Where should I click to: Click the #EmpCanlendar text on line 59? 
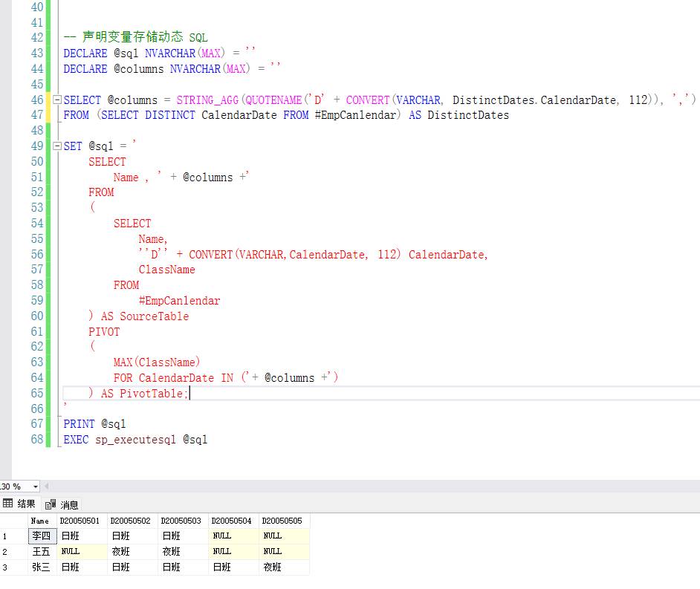coord(180,301)
